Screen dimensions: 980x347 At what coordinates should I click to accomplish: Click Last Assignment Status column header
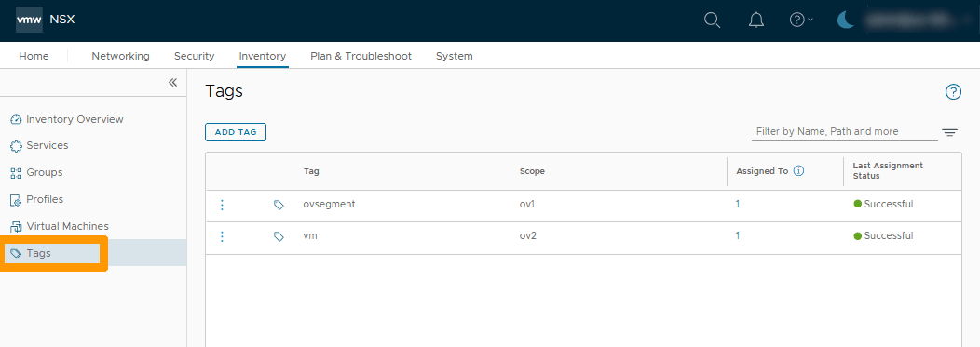(x=888, y=171)
